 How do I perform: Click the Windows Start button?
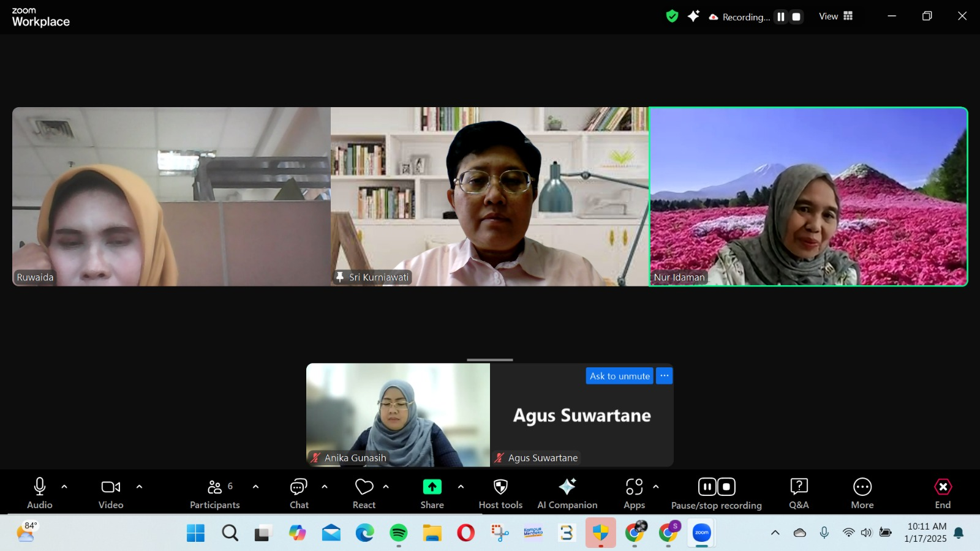195,533
